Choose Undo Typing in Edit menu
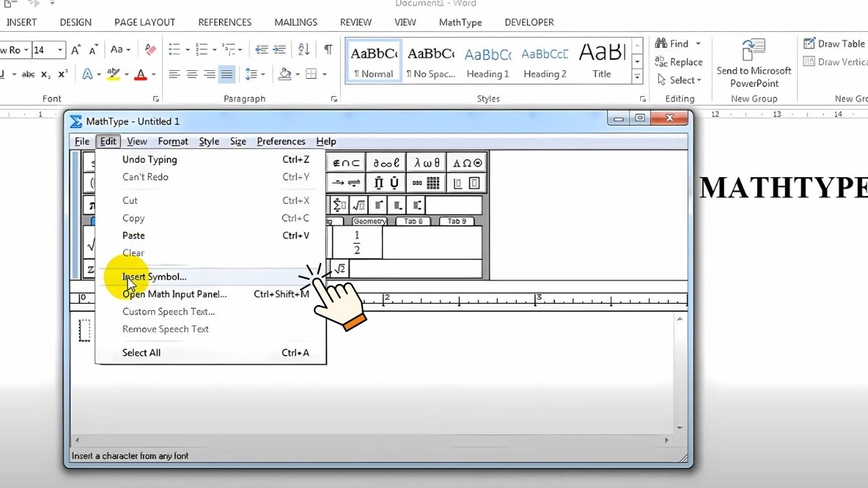Viewport: 868px width, 488px height. [x=210, y=160]
